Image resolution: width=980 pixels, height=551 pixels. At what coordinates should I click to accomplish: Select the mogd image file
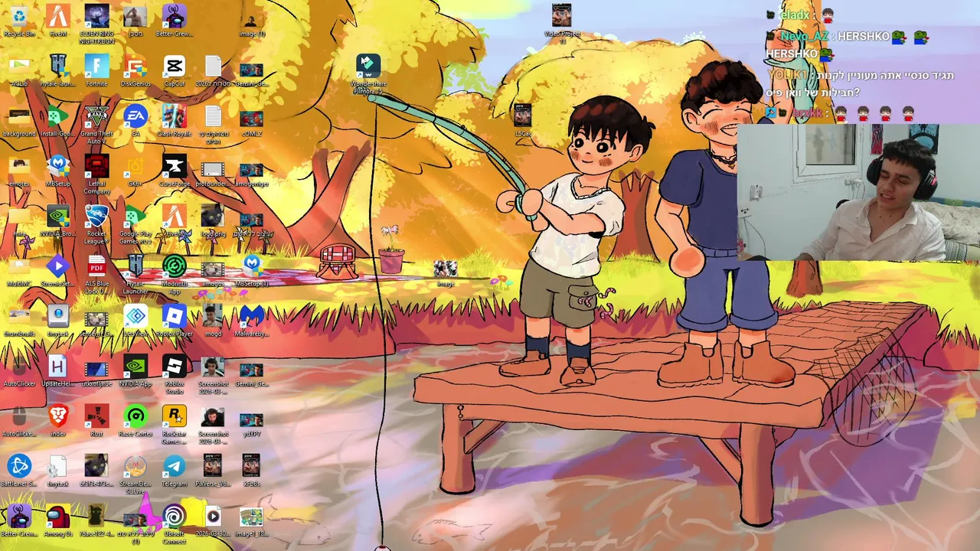click(213, 321)
